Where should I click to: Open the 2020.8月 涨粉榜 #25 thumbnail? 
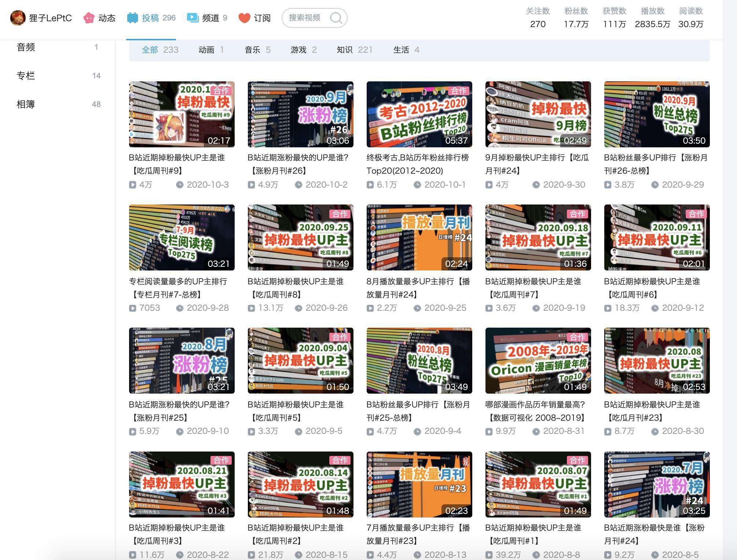182,361
